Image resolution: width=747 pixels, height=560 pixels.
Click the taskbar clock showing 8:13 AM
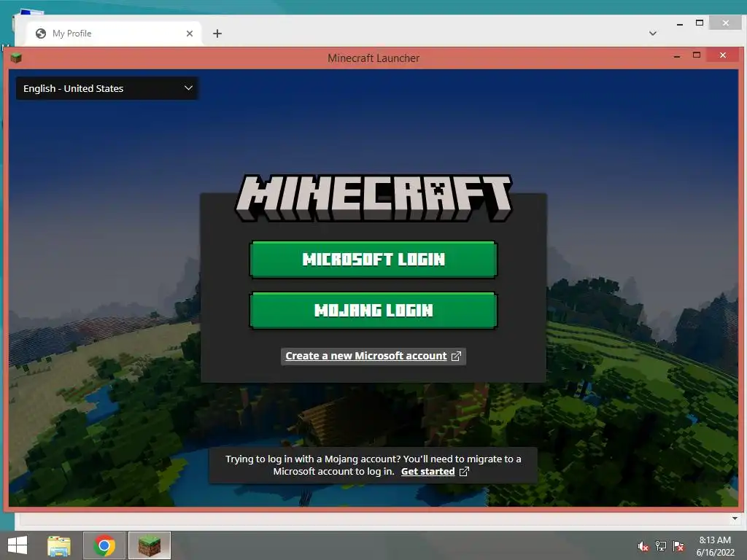715,546
